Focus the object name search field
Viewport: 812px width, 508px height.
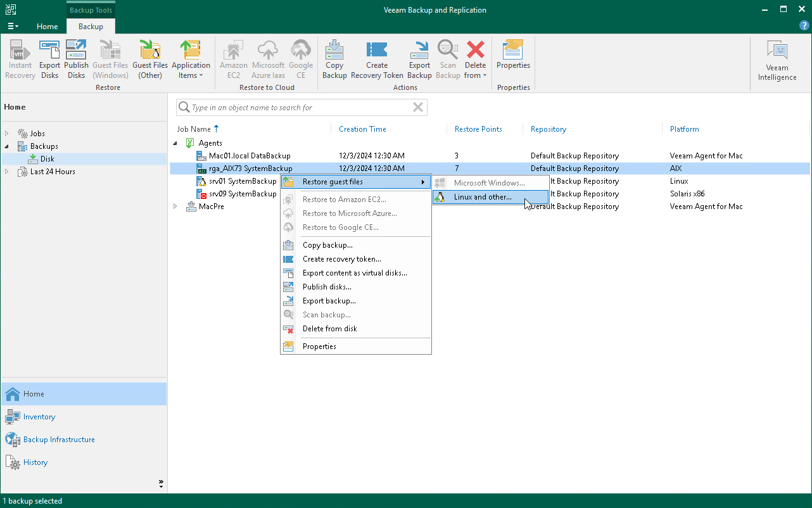(301, 108)
